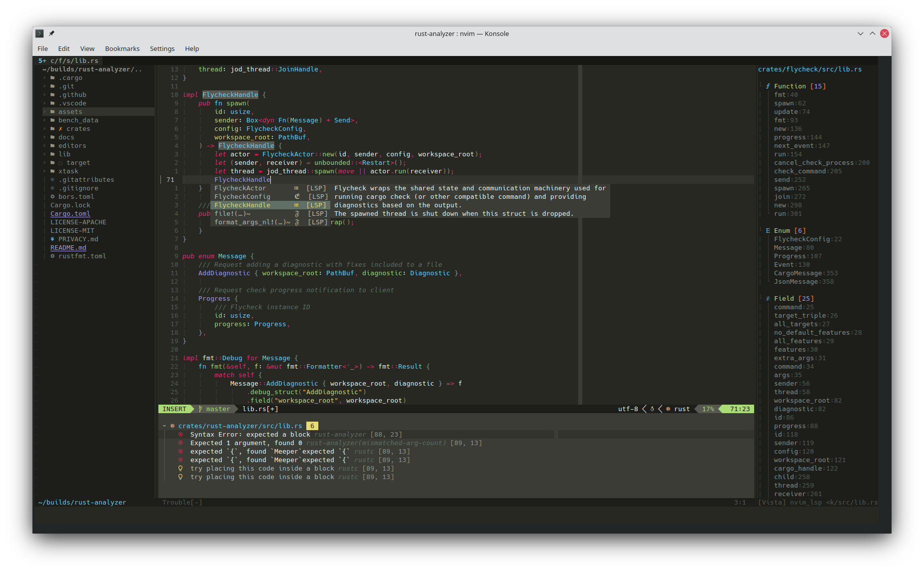This screenshot has height=572, width=924.
Task: Click the orange modified marker beside crates
Action: (x=60, y=129)
